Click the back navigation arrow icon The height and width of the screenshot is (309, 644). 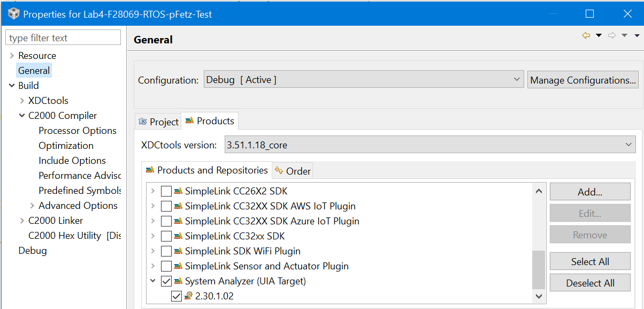click(x=586, y=35)
